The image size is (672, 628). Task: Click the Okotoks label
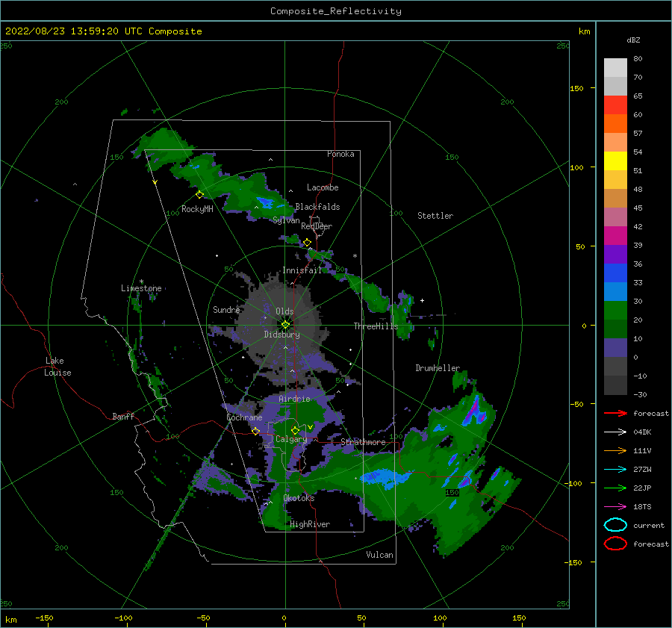(x=299, y=498)
